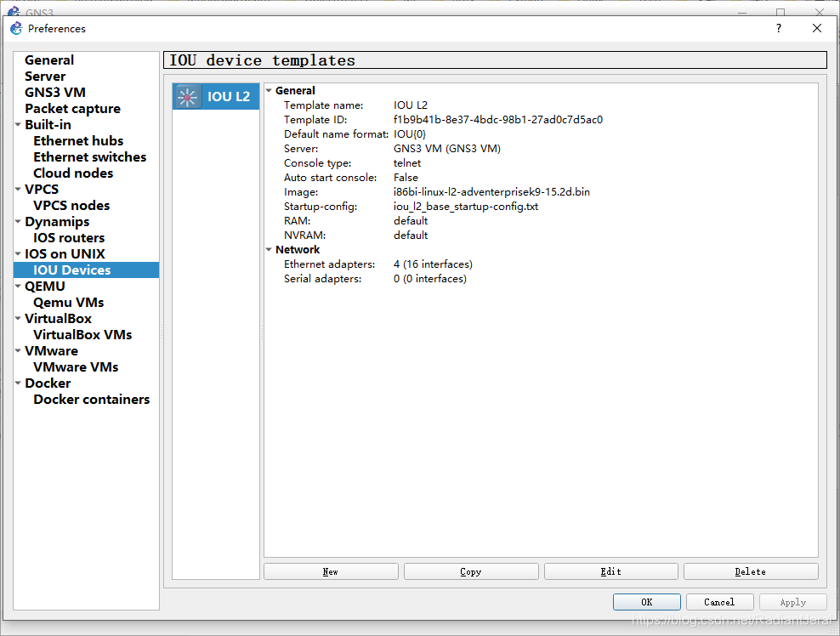Click the Template name value IOU L2
840x636 pixels.
click(x=411, y=105)
